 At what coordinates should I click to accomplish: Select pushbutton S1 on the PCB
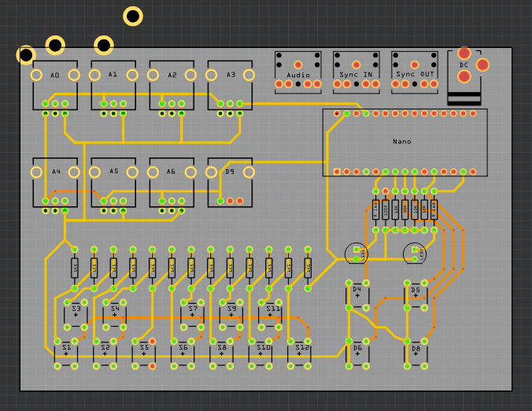[66, 351]
